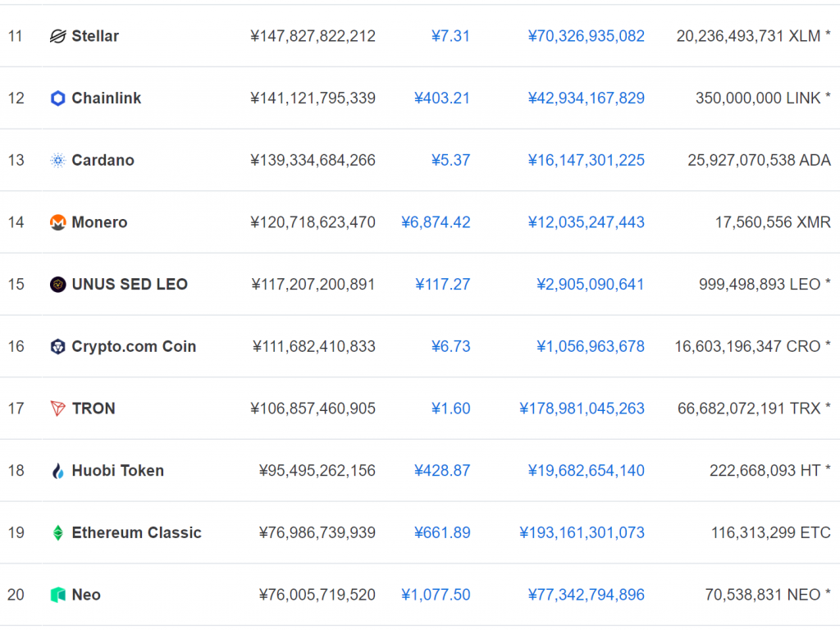Click the Stellar coin logo icon
This screenshot has height=630, width=840.
click(58, 36)
